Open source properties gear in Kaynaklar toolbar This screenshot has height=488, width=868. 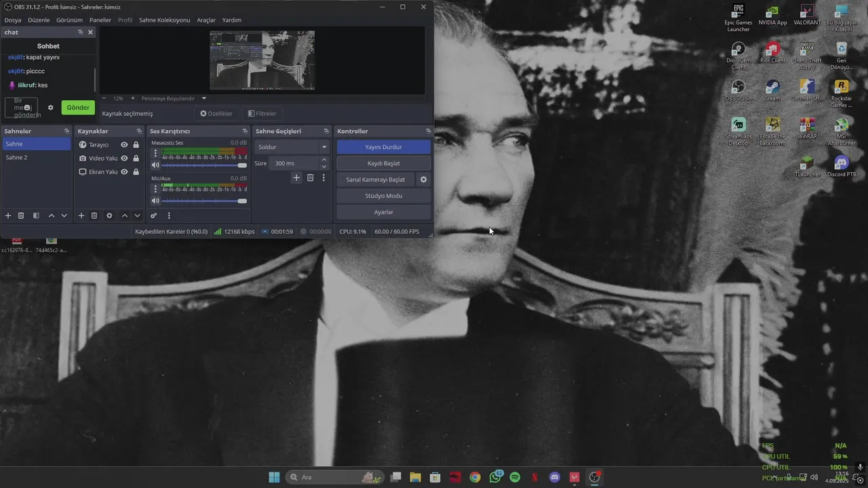click(109, 216)
